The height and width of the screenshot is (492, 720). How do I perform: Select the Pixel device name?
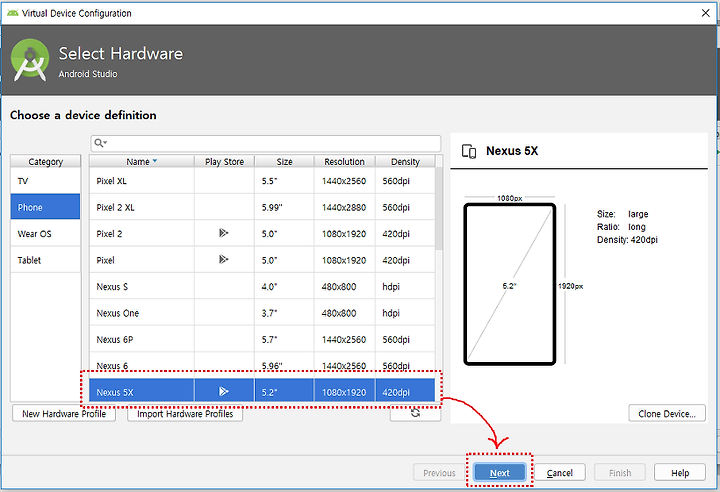coord(105,260)
